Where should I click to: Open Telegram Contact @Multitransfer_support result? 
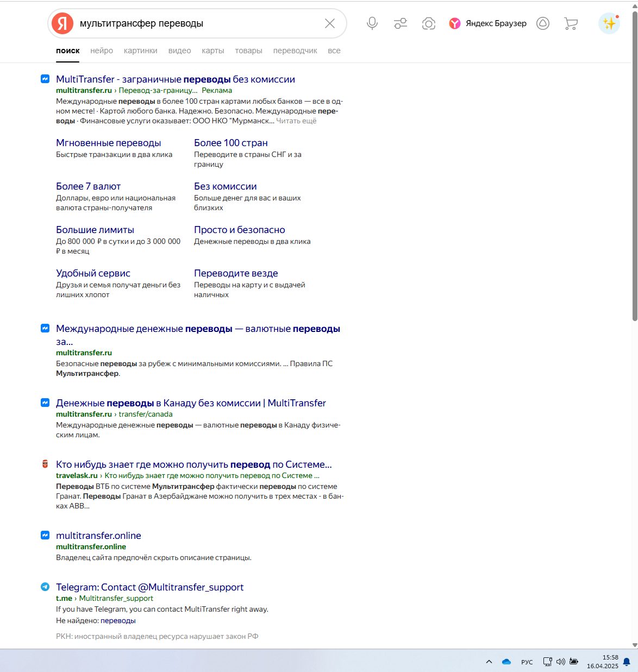coord(150,587)
